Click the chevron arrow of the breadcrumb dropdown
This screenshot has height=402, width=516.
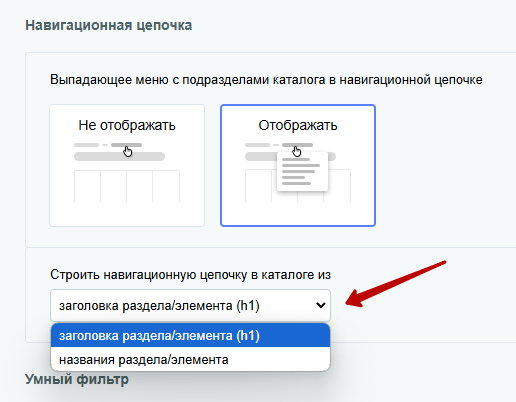tap(321, 305)
